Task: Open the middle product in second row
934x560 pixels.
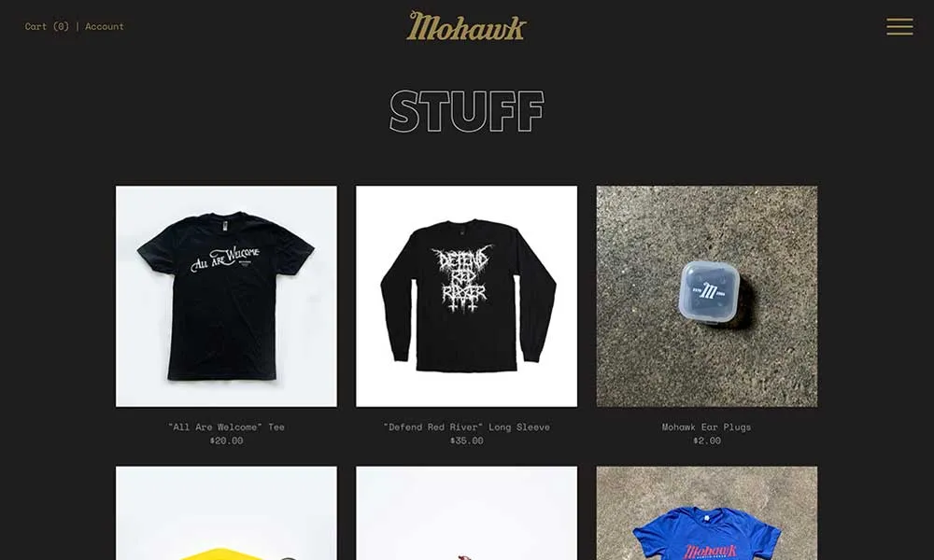Action: [x=466, y=513]
